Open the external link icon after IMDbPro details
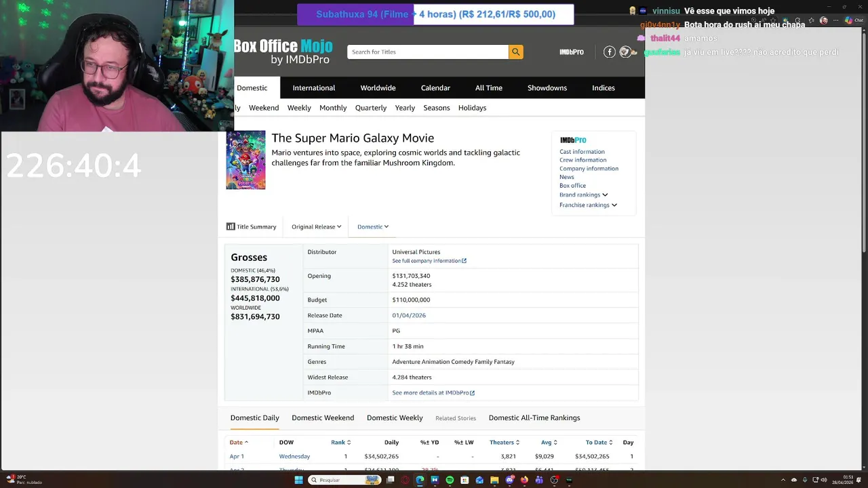 [472, 393]
